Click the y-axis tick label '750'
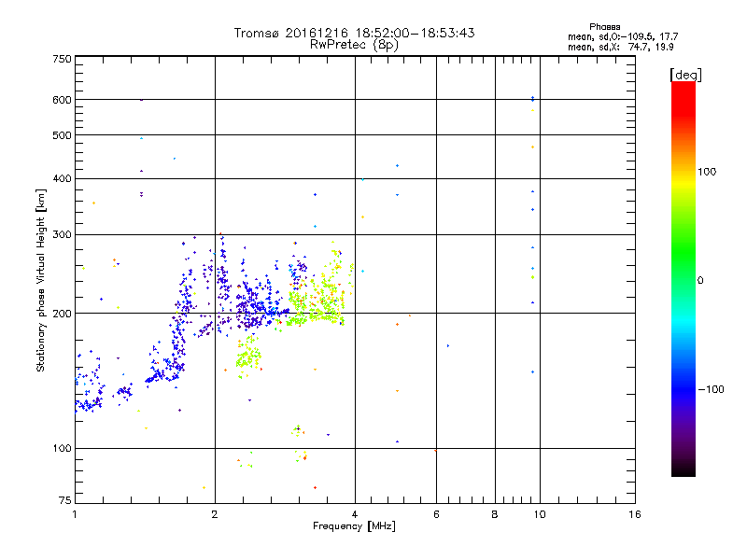The height and width of the screenshot is (560, 747). coord(62,59)
